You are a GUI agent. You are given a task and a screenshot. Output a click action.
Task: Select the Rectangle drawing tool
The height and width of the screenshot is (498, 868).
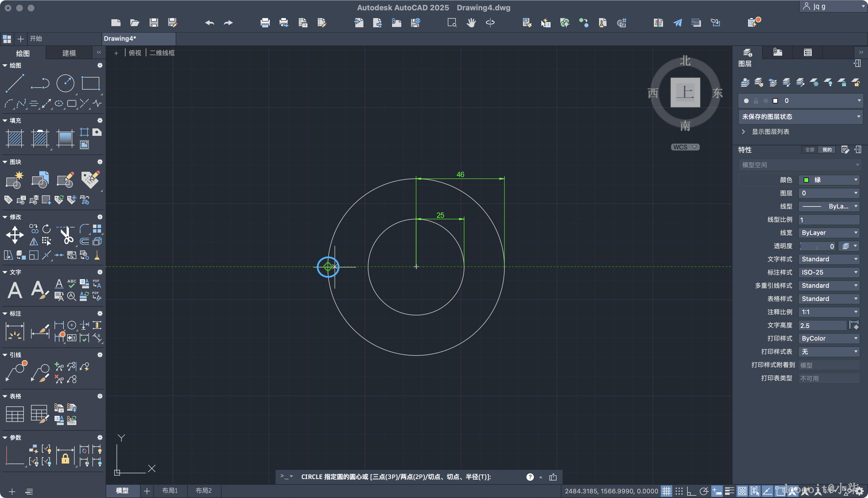click(90, 83)
